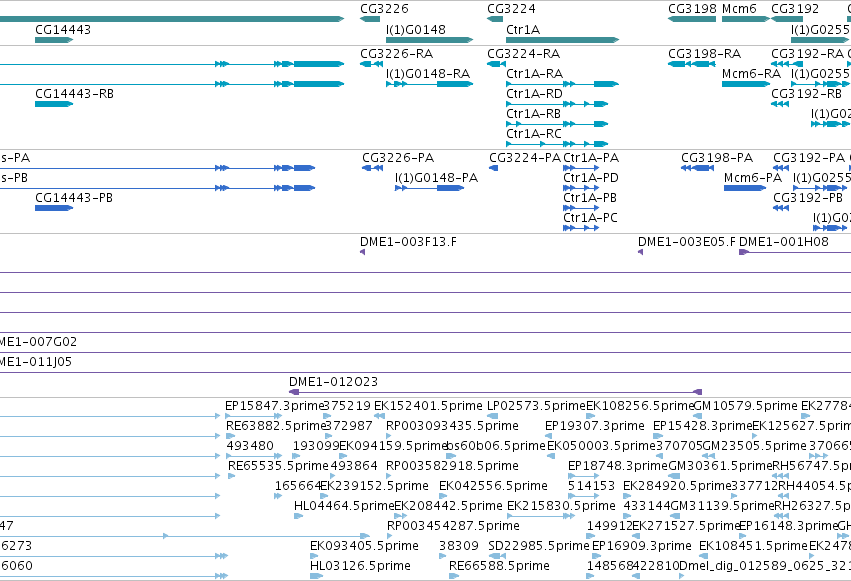Image resolution: width=851 pixels, height=581 pixels.
Task: Select transcript Mcm6-RA
Action: click(746, 84)
